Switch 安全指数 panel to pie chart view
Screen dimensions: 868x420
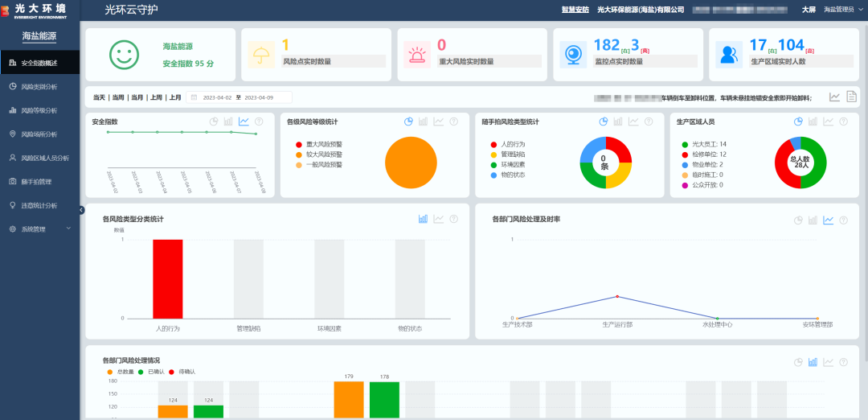coord(214,121)
